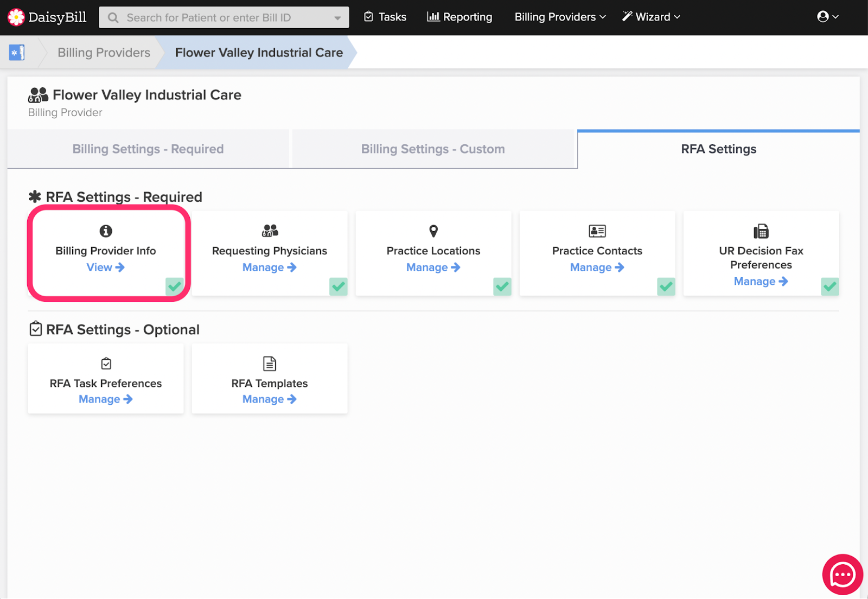Click the green checkmark on Practice Locations
The width and height of the screenshot is (868, 599).
[x=502, y=286]
